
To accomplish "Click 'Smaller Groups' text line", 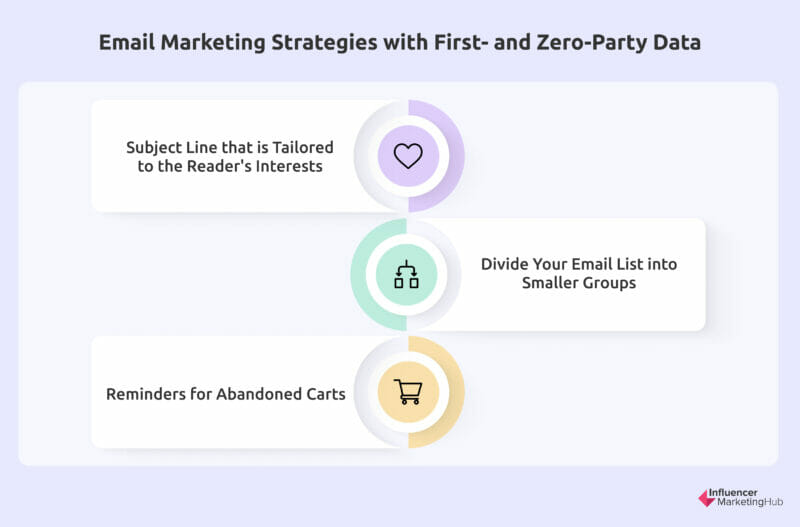I will tap(579, 283).
